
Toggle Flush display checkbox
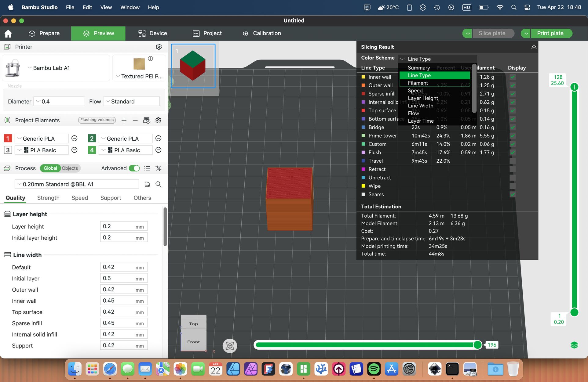[513, 153]
